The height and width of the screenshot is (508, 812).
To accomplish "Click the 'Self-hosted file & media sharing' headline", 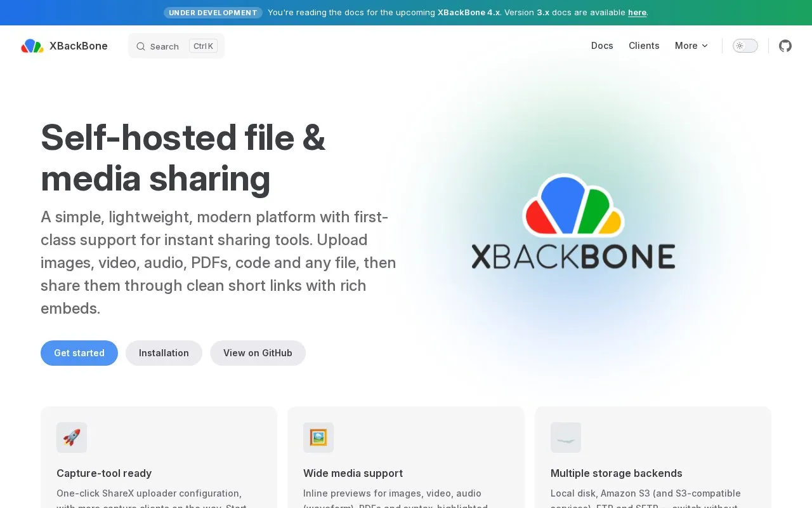I will point(183,157).
